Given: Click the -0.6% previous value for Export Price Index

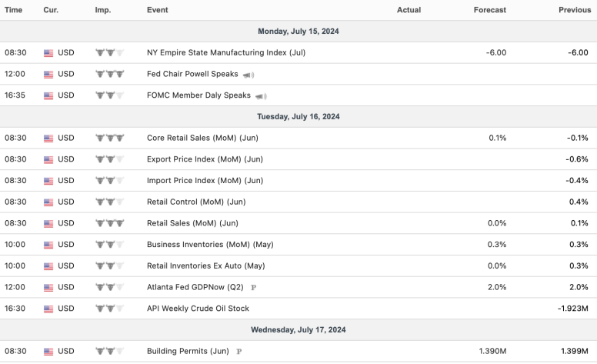Looking at the screenshot, I should (577, 159).
